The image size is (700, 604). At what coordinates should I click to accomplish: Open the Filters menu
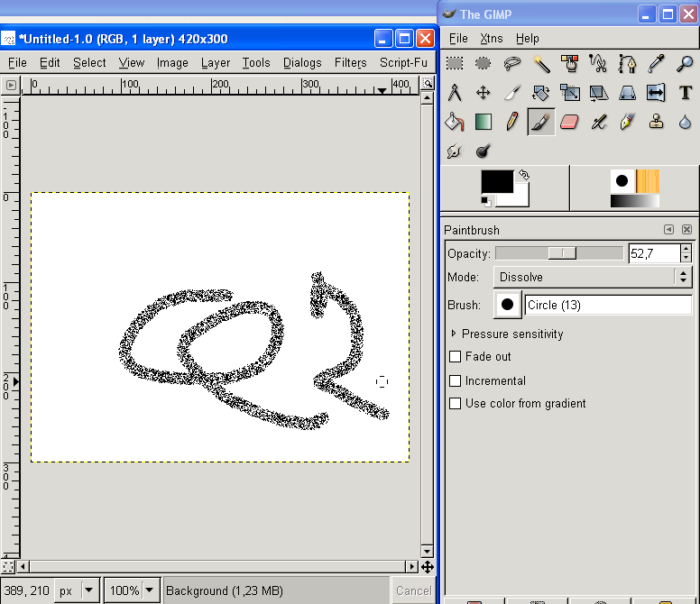350,63
